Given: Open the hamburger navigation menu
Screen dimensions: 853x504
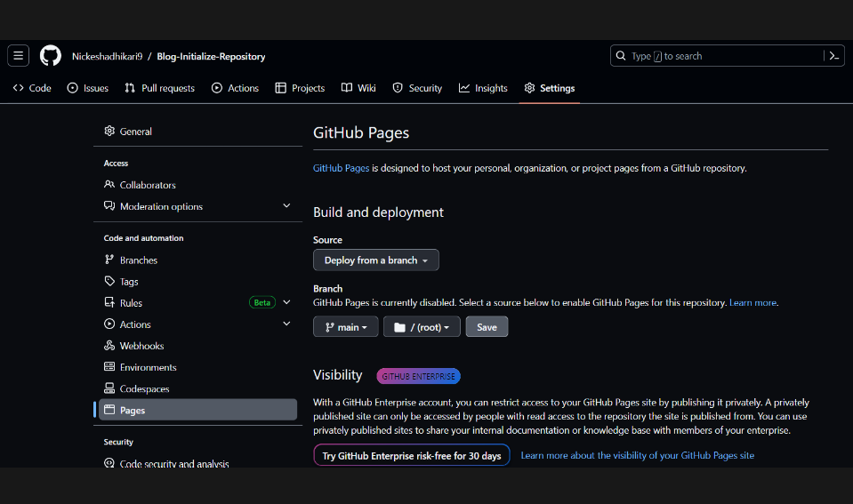Looking at the screenshot, I should coord(18,55).
